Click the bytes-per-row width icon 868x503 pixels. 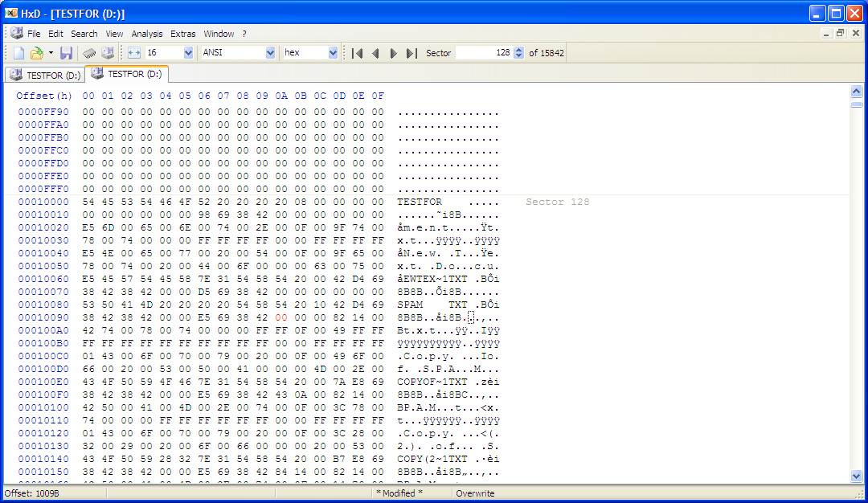coord(134,53)
